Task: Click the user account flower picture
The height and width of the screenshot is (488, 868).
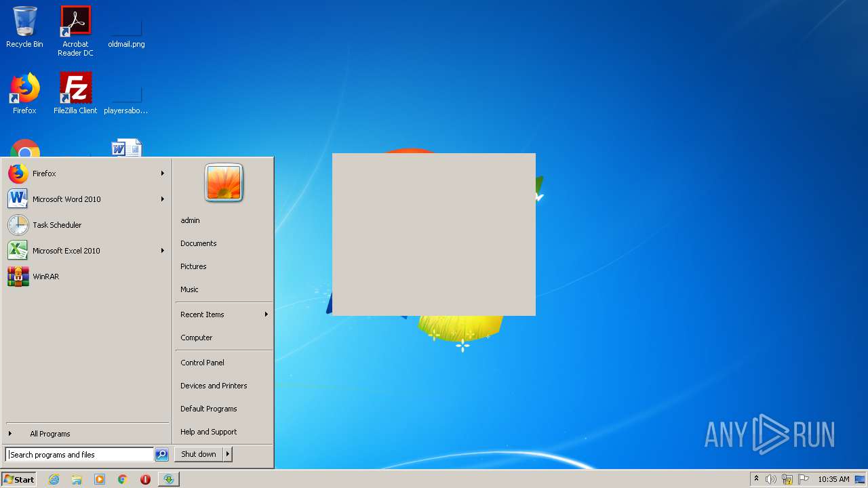Action: tap(224, 183)
